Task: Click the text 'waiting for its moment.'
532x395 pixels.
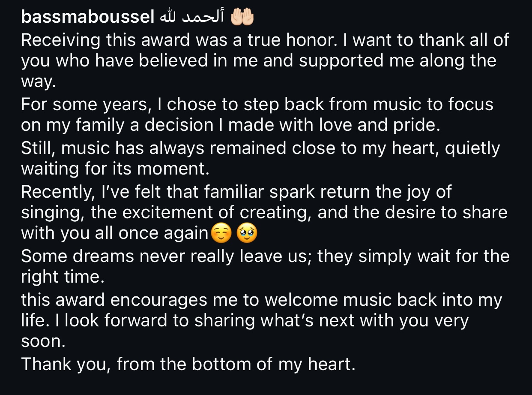Action: (115, 169)
